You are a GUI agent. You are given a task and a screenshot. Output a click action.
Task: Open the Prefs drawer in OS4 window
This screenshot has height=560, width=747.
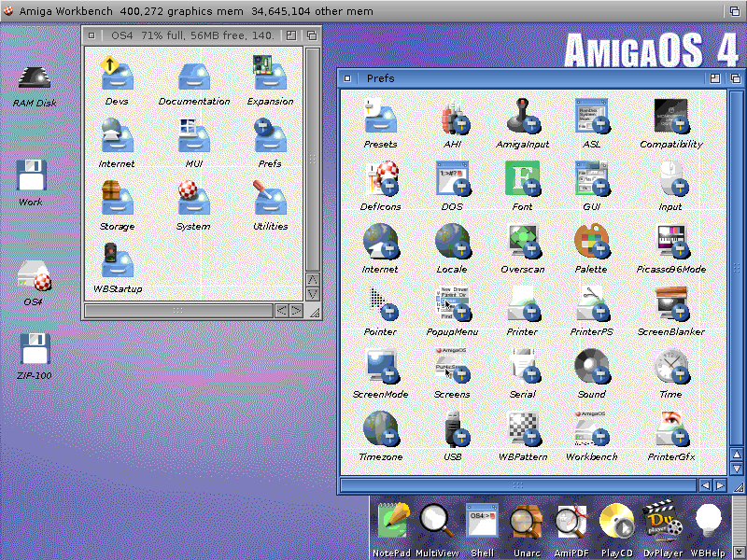click(270, 136)
